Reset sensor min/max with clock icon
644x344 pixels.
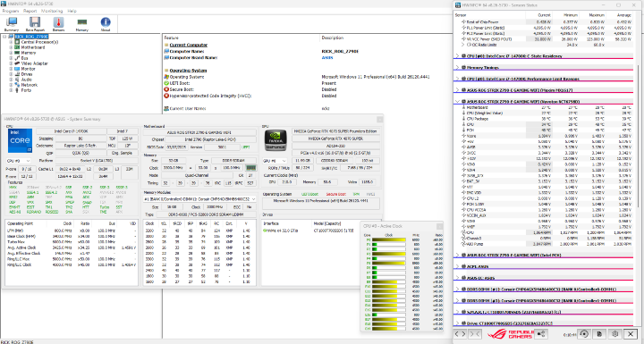(583, 334)
